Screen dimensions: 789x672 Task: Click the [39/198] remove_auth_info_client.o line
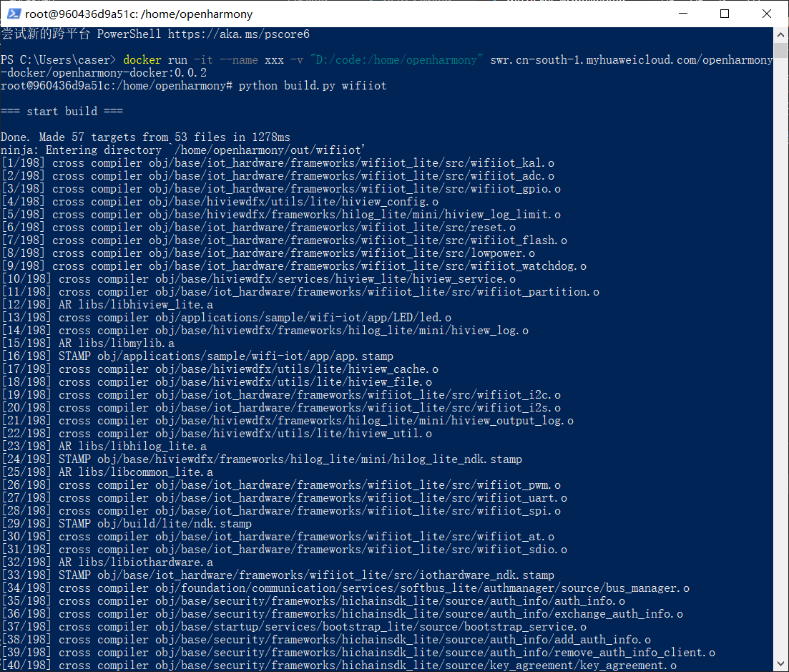(358, 653)
